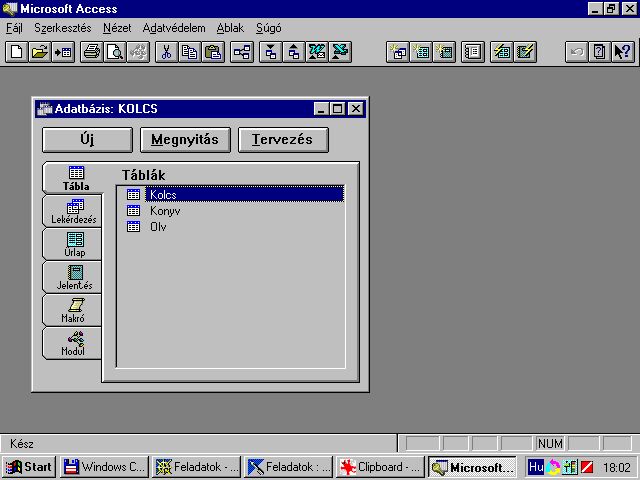This screenshot has width=640, height=480.
Task: Minimize the Adatbázis: KOLCS window
Action: (x=322, y=109)
